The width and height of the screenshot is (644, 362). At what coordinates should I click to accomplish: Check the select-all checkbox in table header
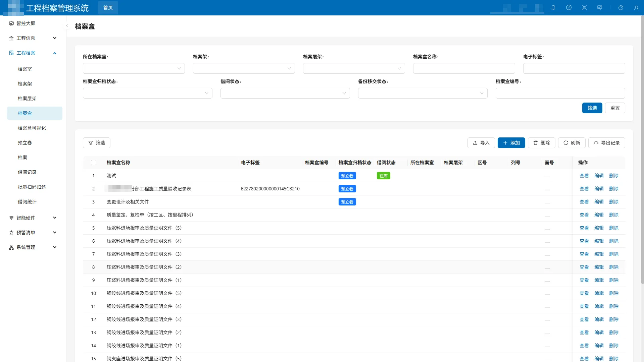[94, 163]
